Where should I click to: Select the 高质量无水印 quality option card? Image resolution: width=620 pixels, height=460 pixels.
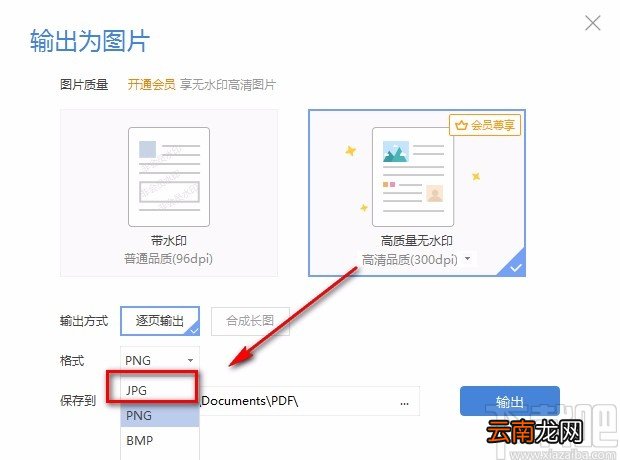(x=417, y=193)
